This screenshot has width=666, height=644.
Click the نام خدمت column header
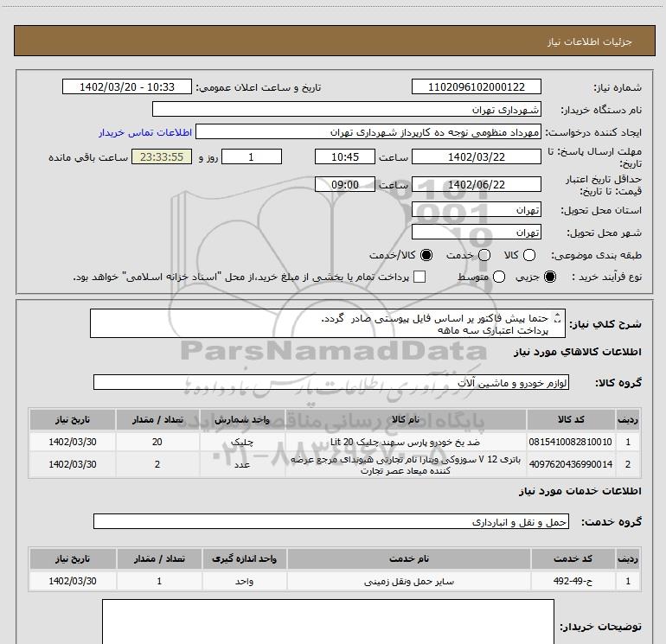(409, 558)
